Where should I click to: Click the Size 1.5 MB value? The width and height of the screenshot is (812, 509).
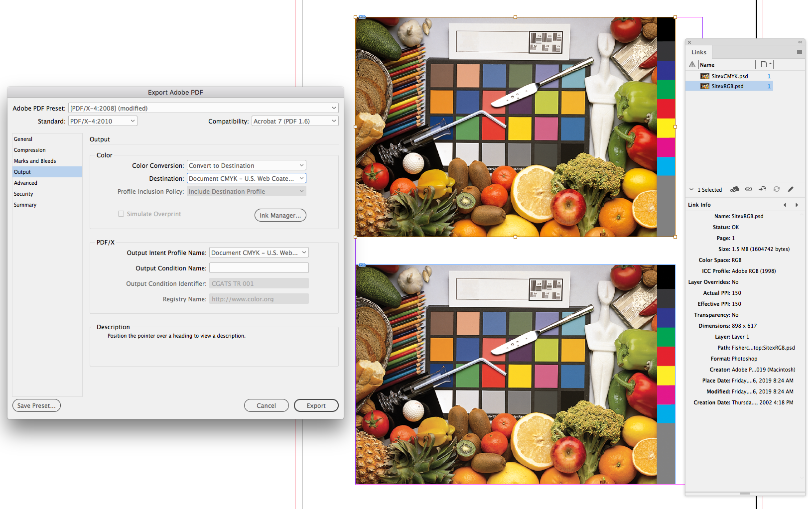coord(761,249)
